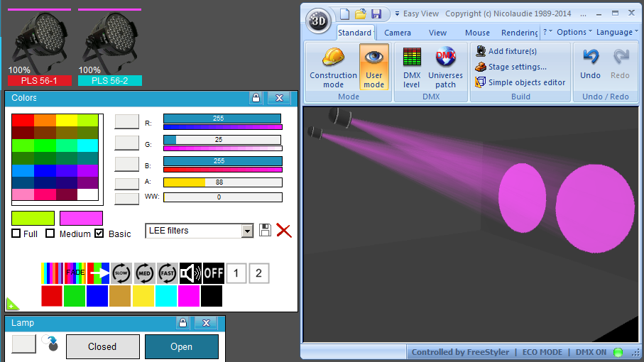The width and height of the screenshot is (644, 362).
Task: Open DMX level display
Action: click(412, 67)
